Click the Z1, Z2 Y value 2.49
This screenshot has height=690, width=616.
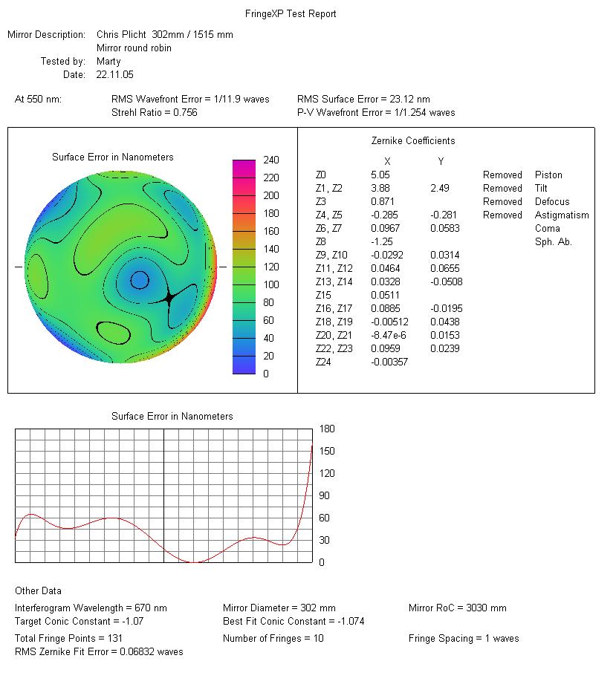[439, 188]
